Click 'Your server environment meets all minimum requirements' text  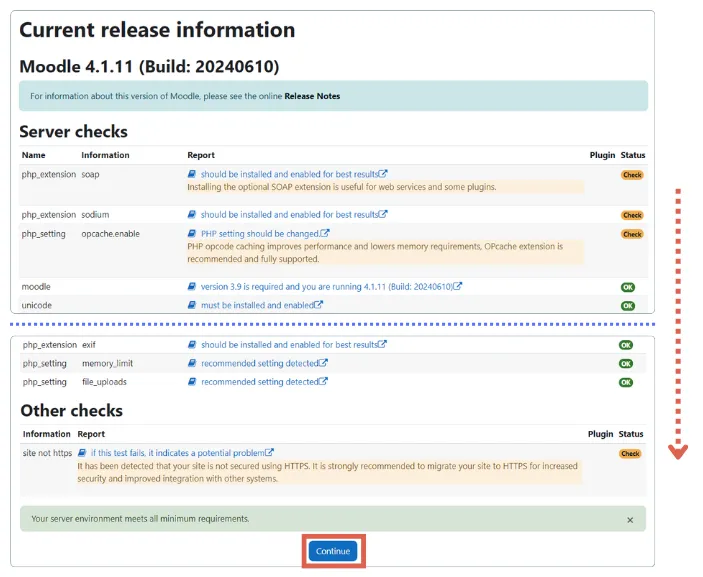[140, 519]
